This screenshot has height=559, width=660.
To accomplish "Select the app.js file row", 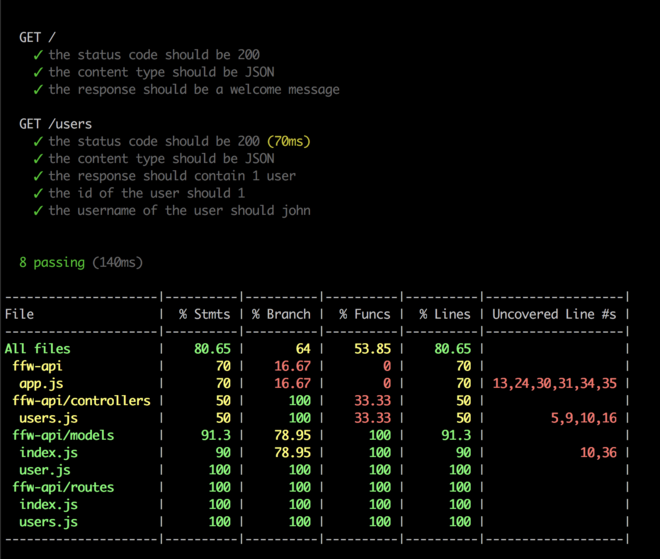I will coord(43,383).
